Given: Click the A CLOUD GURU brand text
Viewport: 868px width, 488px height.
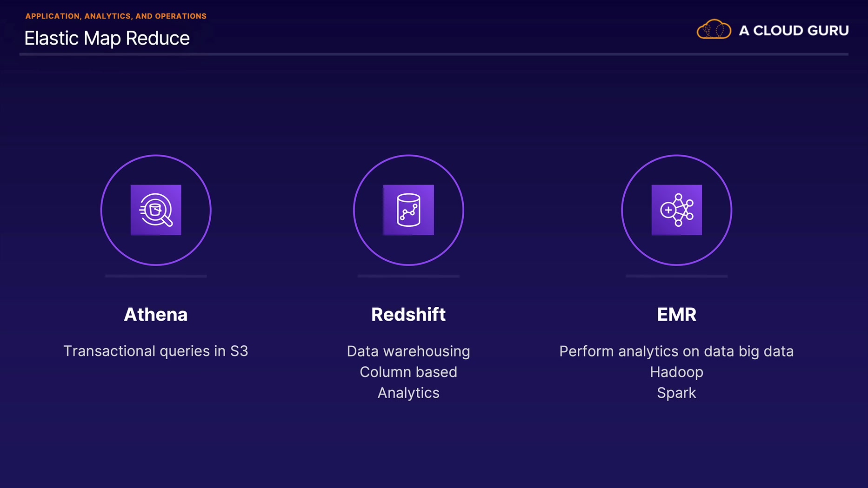Looking at the screenshot, I should click(794, 31).
